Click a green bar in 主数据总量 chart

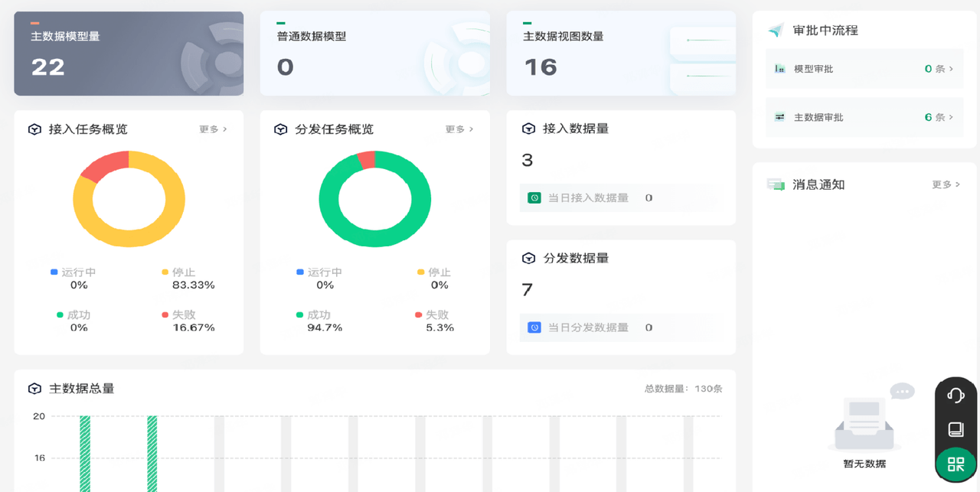click(84, 451)
